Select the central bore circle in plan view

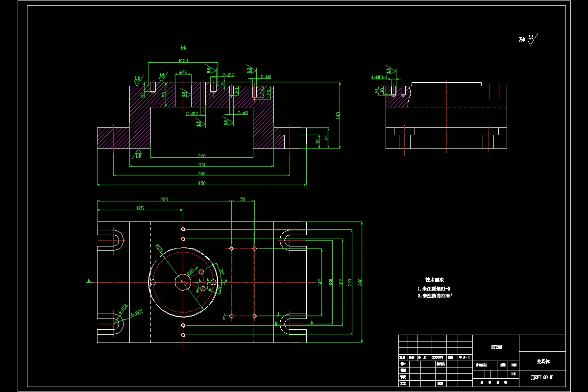[x=183, y=282]
